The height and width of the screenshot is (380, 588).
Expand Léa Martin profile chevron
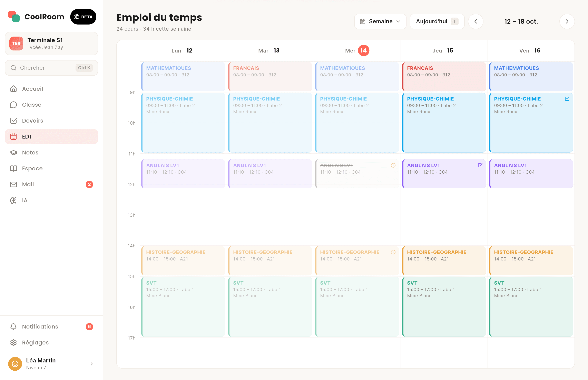pos(92,364)
